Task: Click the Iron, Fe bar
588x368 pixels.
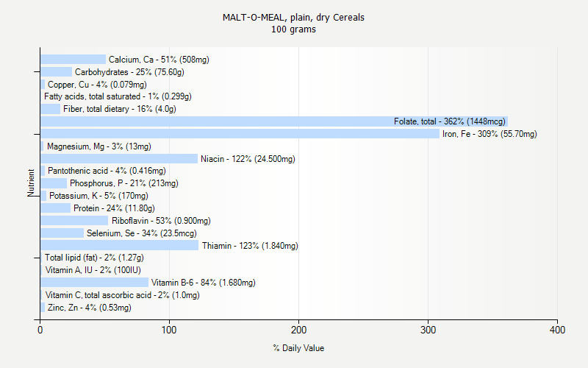Action: coord(240,134)
